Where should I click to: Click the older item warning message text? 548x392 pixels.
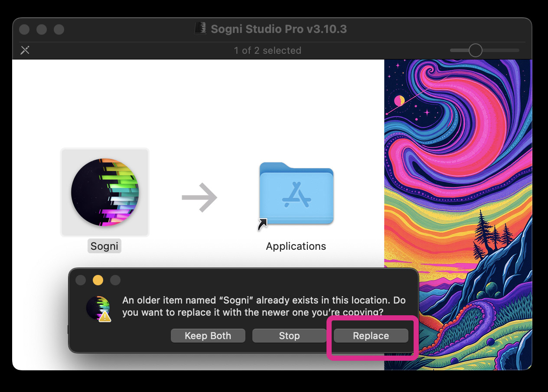point(264,306)
